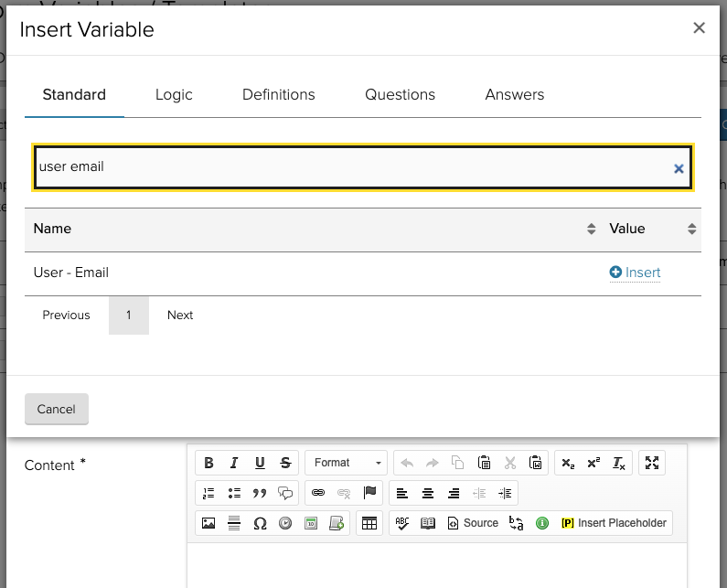Image resolution: width=727 pixels, height=588 pixels.
Task: Insert a table
Action: 369,523
